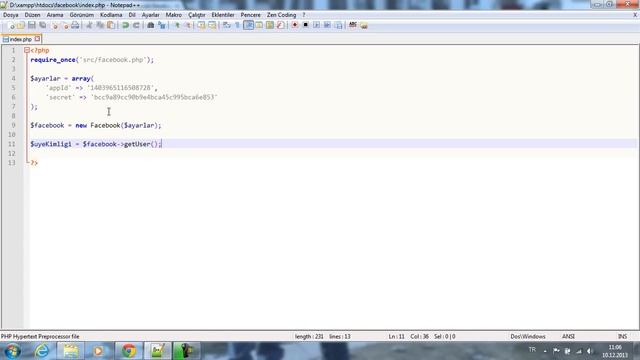Open the Kodlama menu
The width and height of the screenshot is (640, 360).
coord(111,15)
